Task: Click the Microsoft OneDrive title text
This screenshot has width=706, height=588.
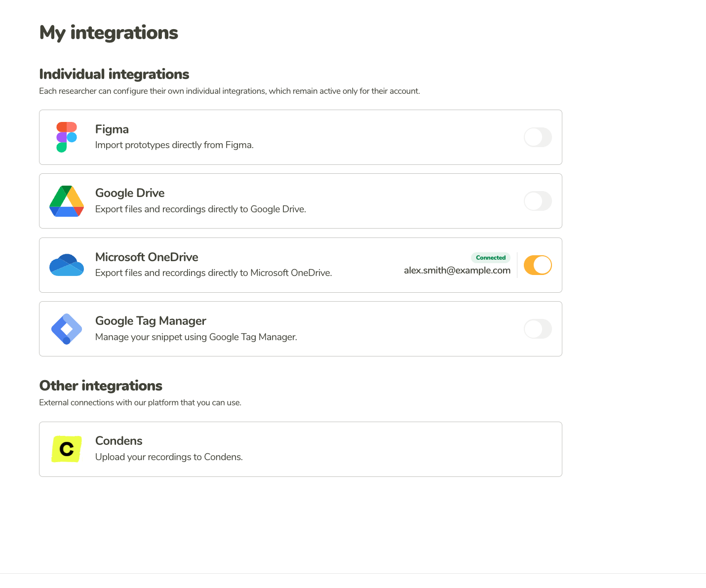Action: [x=147, y=257]
